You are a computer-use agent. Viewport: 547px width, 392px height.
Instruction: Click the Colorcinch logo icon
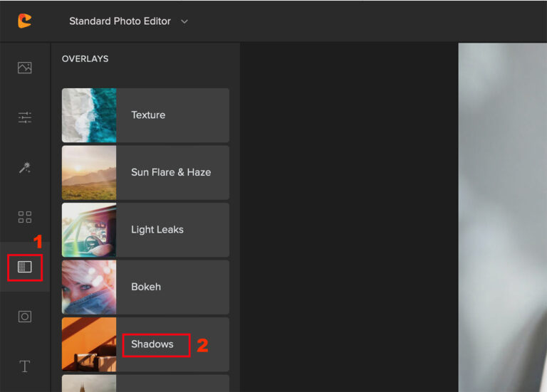25,21
